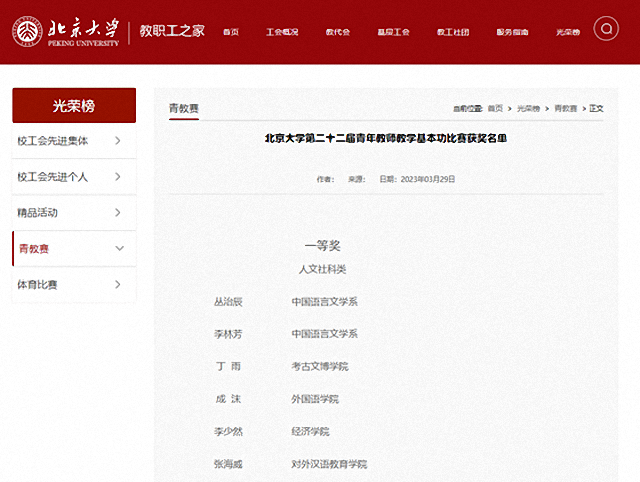640x482 pixels.
Task: Click 首页 in the breadcrumb trail
Action: [x=495, y=107]
